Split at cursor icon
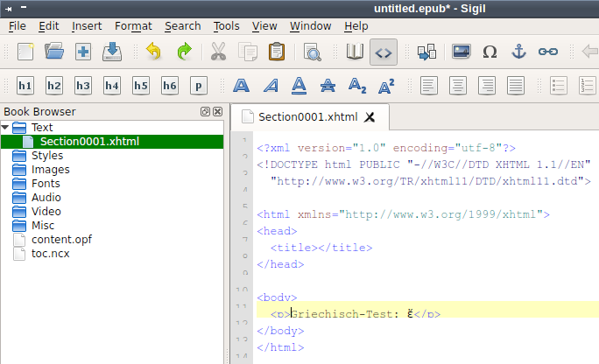 coord(426,52)
